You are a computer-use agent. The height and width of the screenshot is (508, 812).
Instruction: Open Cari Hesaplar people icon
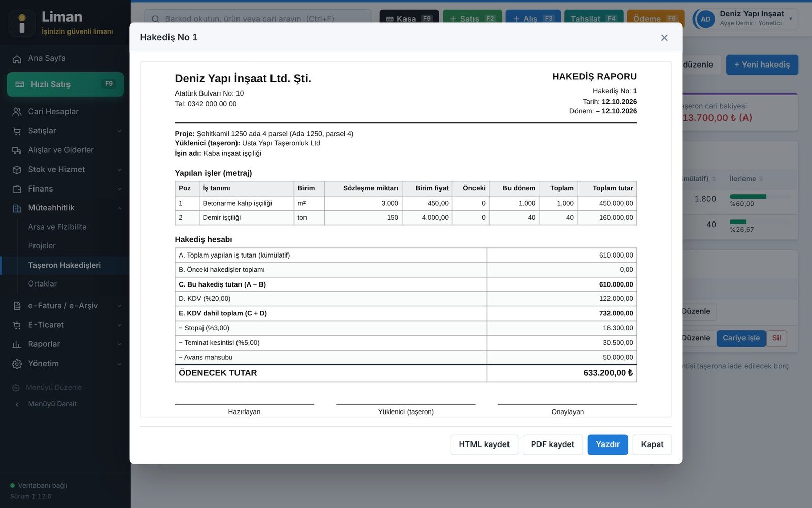17,112
